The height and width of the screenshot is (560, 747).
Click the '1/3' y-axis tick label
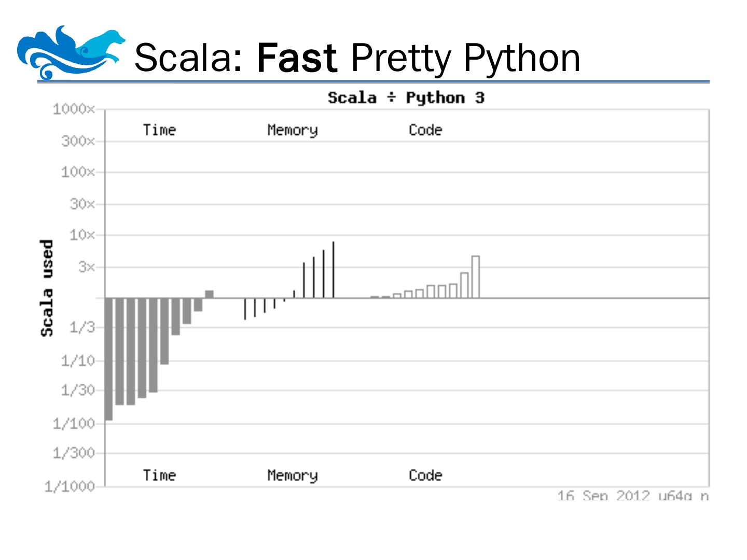pos(82,327)
